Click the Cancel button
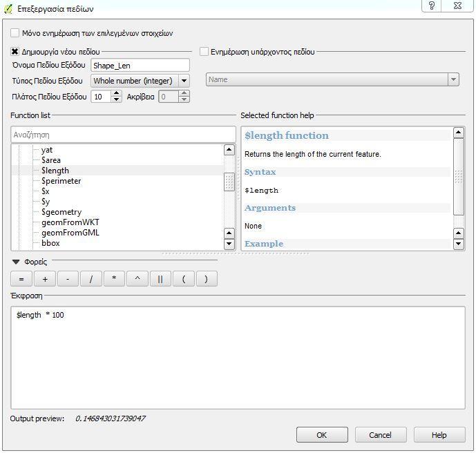This screenshot has width=476, height=453. coord(381,435)
